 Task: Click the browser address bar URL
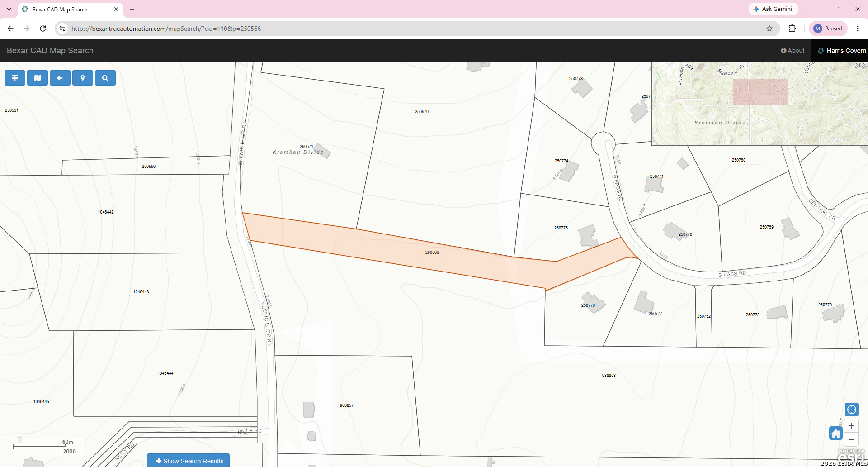(166, 29)
